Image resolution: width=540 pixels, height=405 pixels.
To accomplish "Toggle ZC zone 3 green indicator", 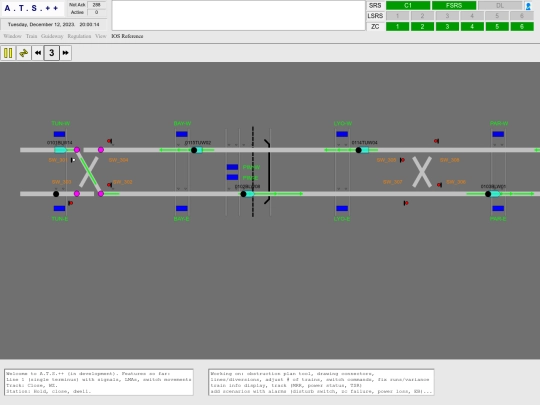I will point(447,27).
